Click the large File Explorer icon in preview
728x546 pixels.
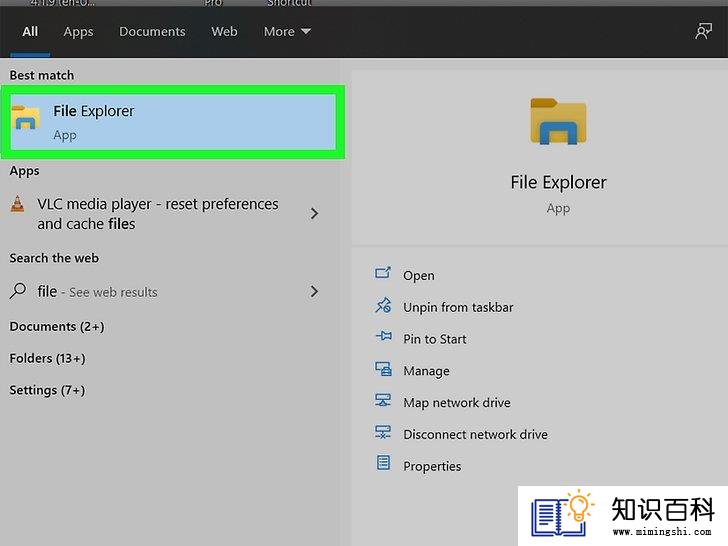tap(559, 122)
